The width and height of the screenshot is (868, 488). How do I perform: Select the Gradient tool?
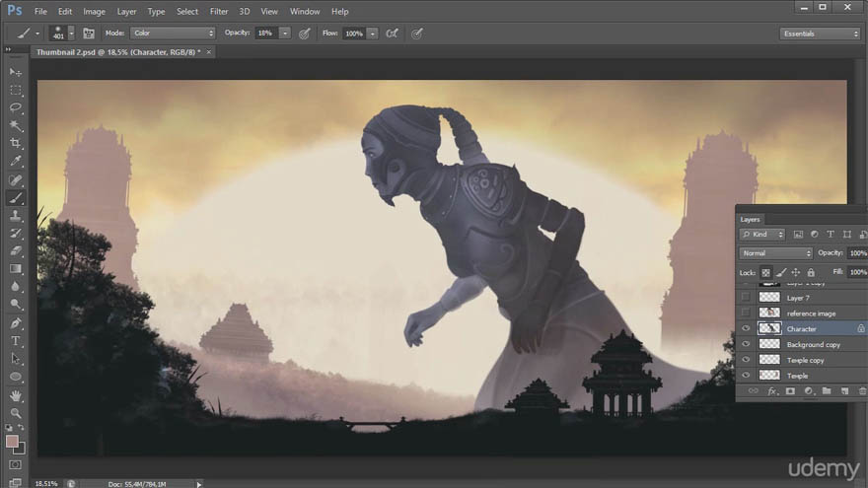pyautogui.click(x=16, y=269)
